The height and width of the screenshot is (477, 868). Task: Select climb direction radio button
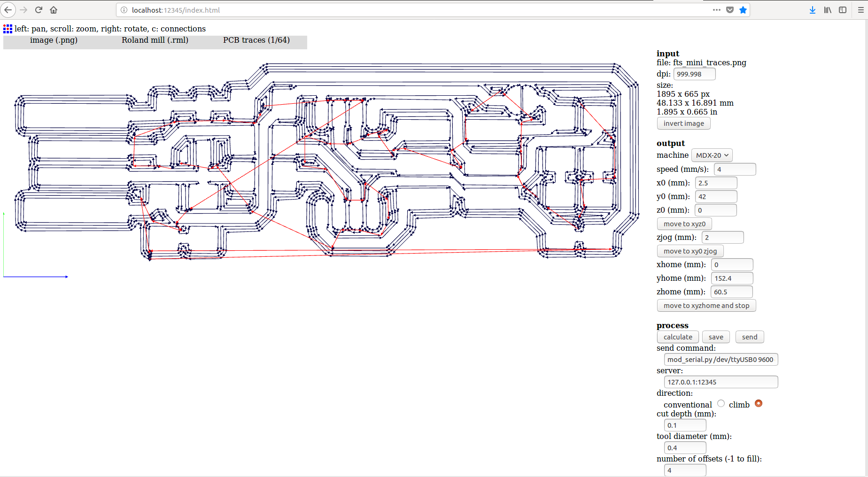[759, 403]
